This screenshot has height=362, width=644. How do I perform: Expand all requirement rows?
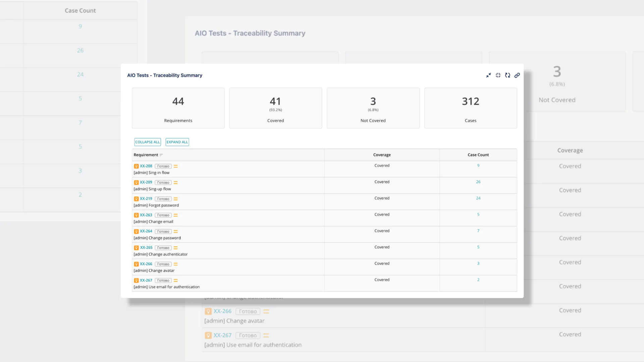(x=177, y=142)
